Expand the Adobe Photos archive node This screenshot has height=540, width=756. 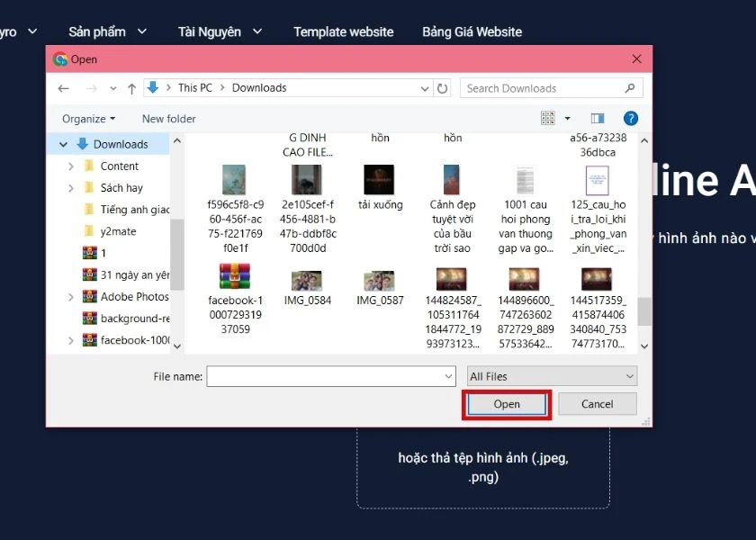tap(71, 297)
